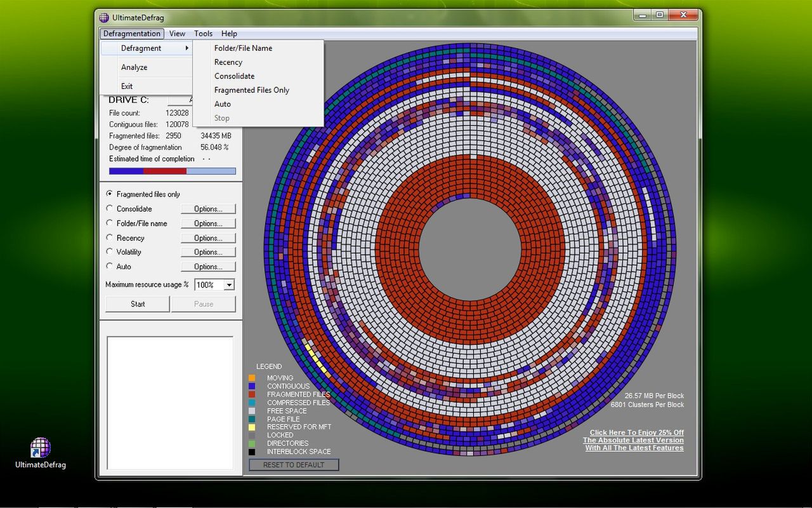Select the Recency radio button
812x508 pixels.
(x=110, y=237)
